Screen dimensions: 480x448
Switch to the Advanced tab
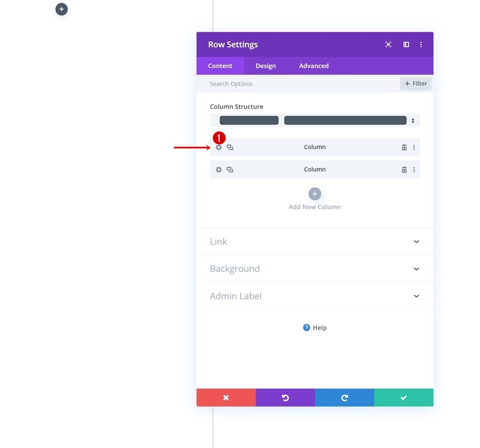click(314, 66)
